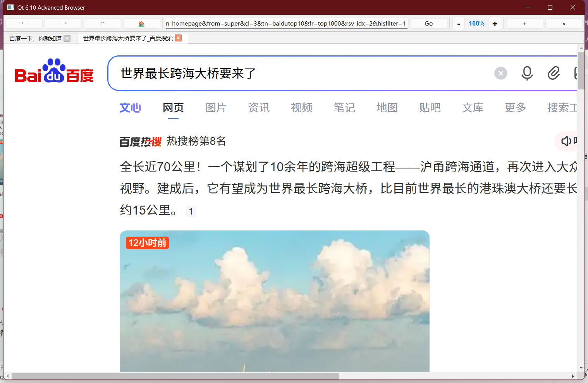
Task: Close current tab with the × toolbar button
Action: (564, 24)
